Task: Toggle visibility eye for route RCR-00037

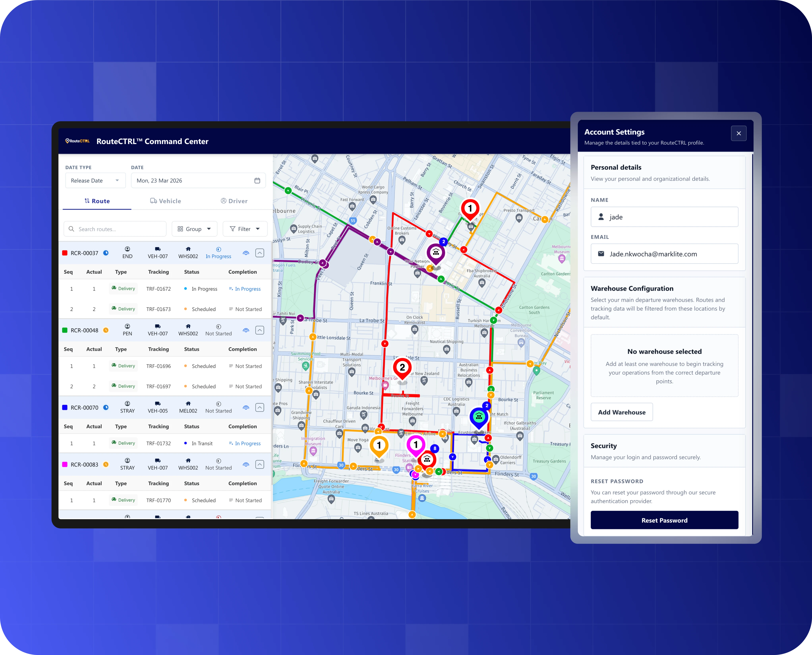Action: click(x=246, y=253)
